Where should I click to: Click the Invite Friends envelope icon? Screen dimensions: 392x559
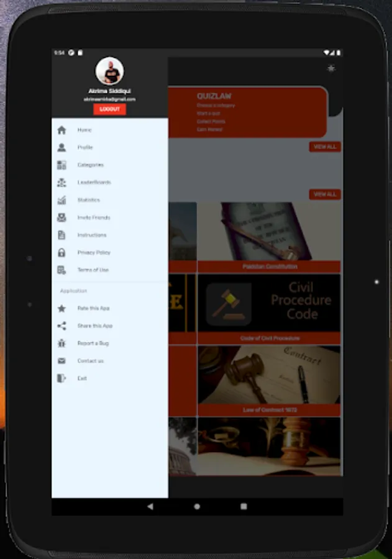62,217
